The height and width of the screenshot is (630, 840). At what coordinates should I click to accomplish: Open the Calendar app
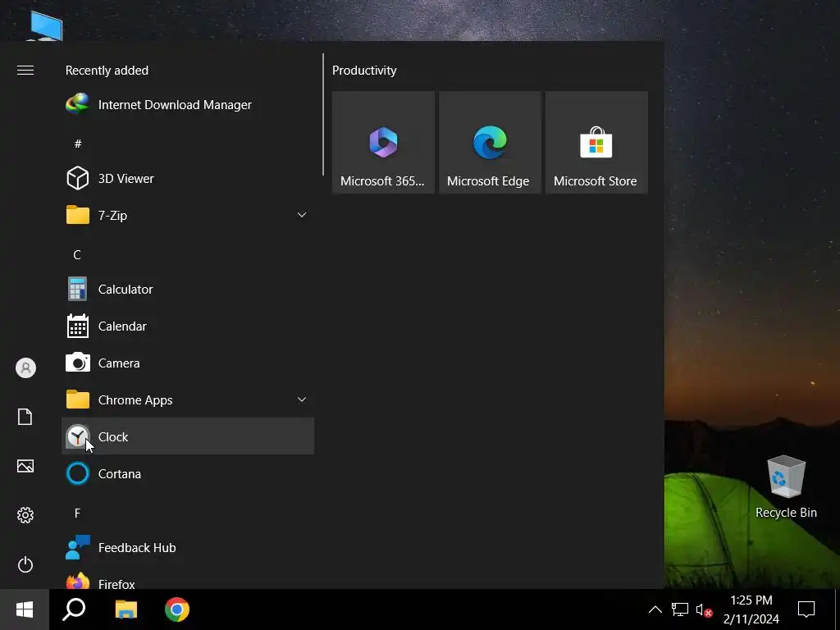(x=188, y=326)
